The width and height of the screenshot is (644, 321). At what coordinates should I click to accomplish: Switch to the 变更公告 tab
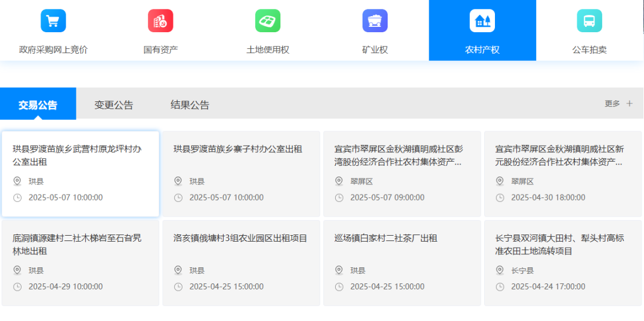114,105
